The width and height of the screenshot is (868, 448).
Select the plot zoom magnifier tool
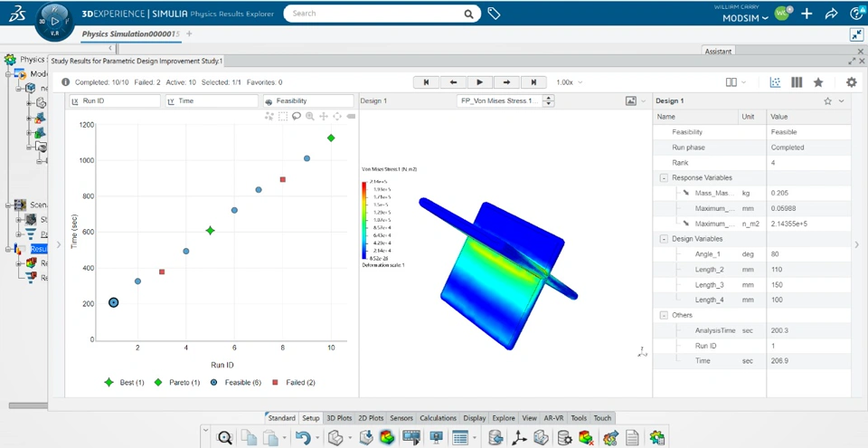[x=309, y=116]
